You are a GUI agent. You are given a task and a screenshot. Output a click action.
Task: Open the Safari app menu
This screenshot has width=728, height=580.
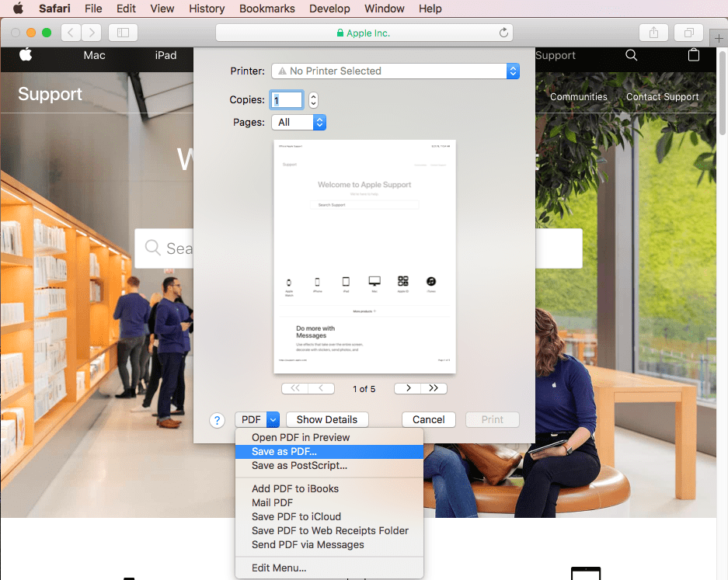pos(54,9)
